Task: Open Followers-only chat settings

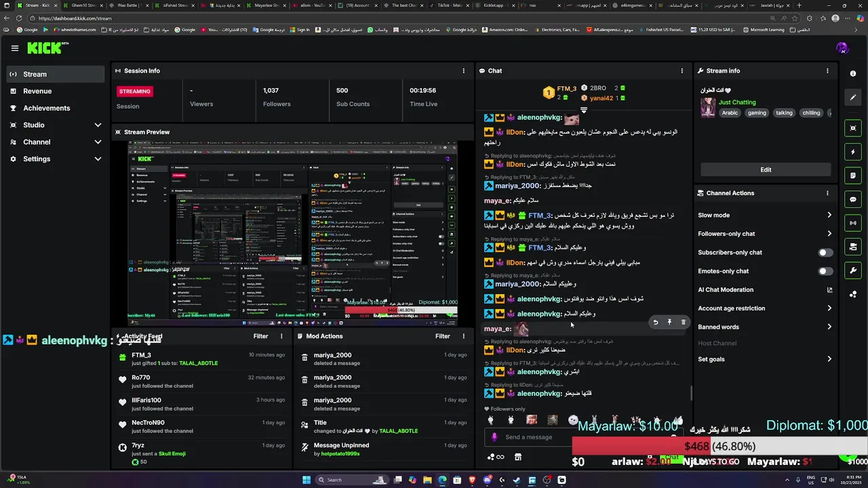Action: point(766,234)
